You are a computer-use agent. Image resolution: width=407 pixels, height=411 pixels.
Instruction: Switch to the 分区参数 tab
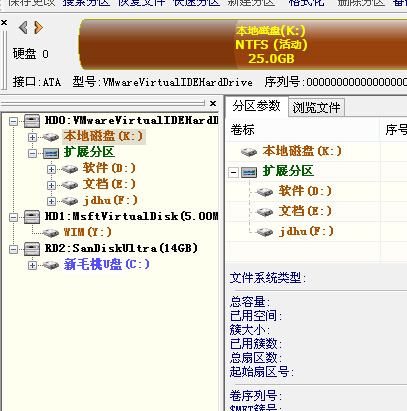[x=256, y=106]
